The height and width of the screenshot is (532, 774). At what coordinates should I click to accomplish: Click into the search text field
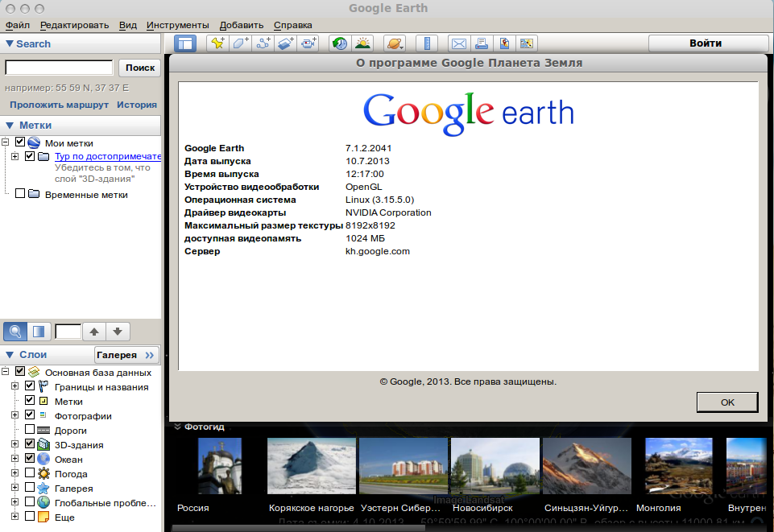[x=60, y=68]
